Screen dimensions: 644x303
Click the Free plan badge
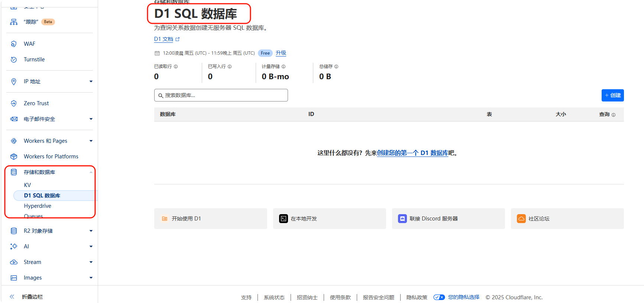pos(265,53)
